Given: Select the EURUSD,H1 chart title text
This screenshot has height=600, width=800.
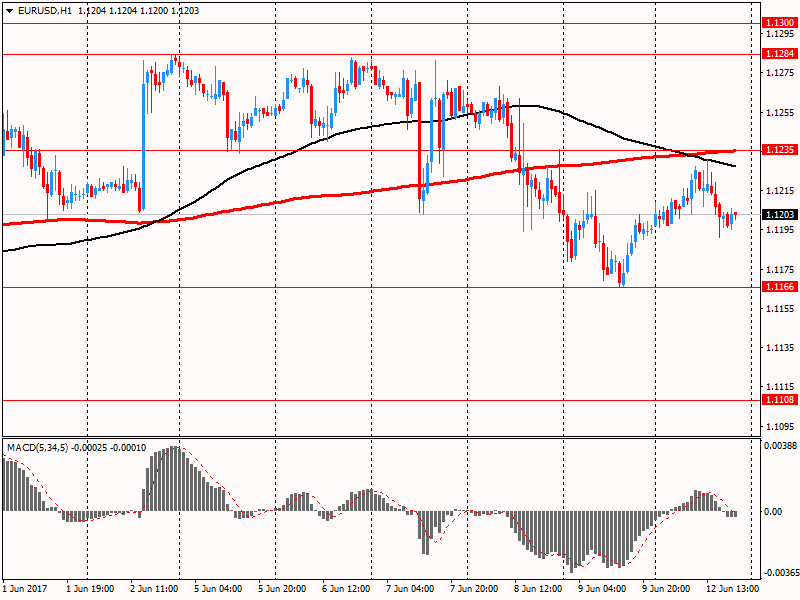Looking at the screenshot, I should [x=45, y=11].
